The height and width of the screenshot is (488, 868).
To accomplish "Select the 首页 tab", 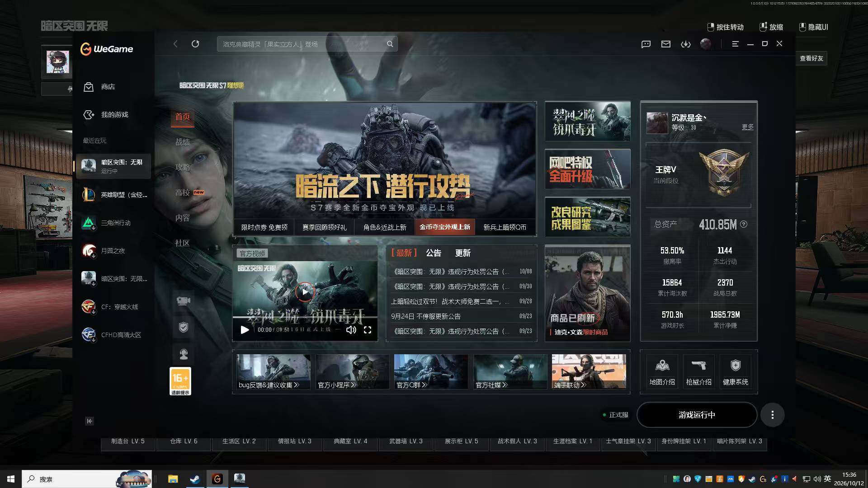I will pyautogui.click(x=183, y=117).
